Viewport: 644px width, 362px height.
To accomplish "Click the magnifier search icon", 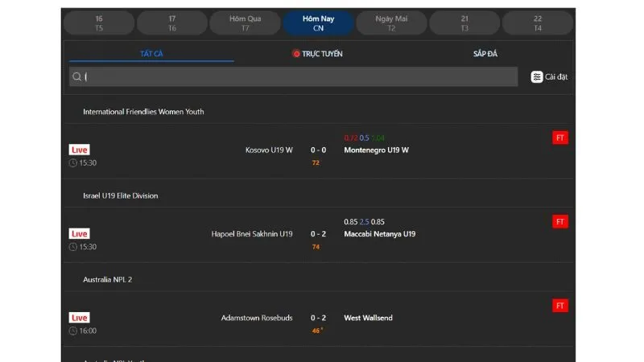I will coord(76,76).
